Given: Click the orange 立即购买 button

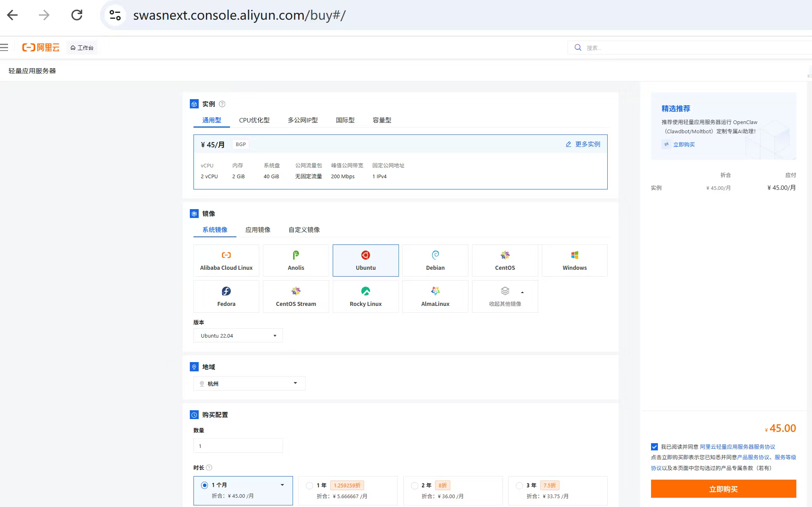Looking at the screenshot, I should tap(723, 489).
